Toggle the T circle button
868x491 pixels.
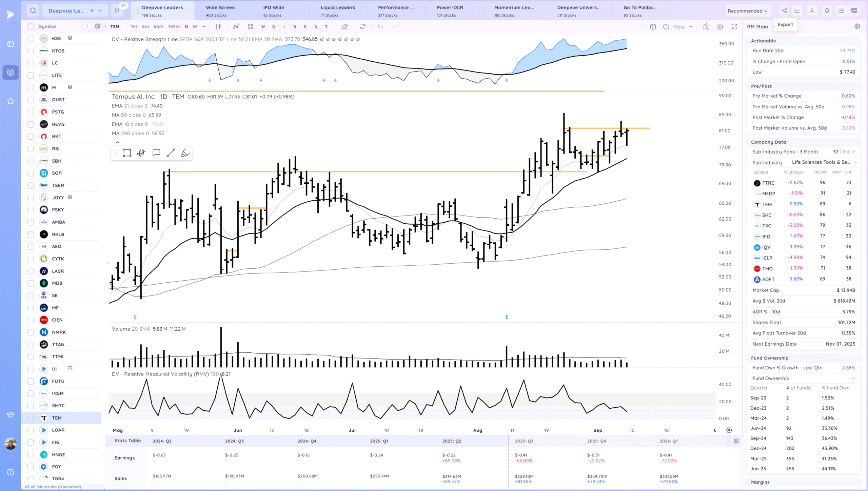pyautogui.click(x=326, y=27)
